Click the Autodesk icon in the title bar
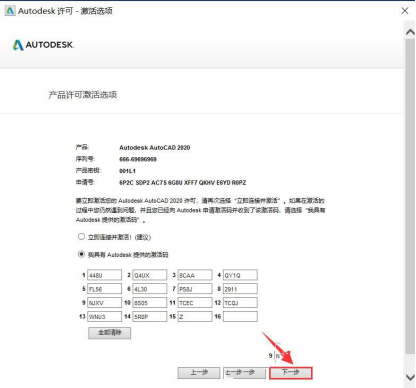 click(10, 11)
